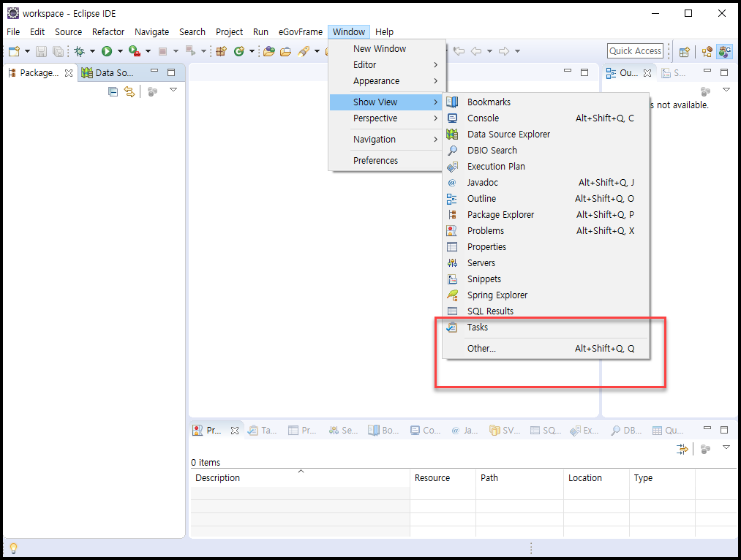Expand the Editor submenu in Window menu
741x560 pixels.
click(388, 64)
